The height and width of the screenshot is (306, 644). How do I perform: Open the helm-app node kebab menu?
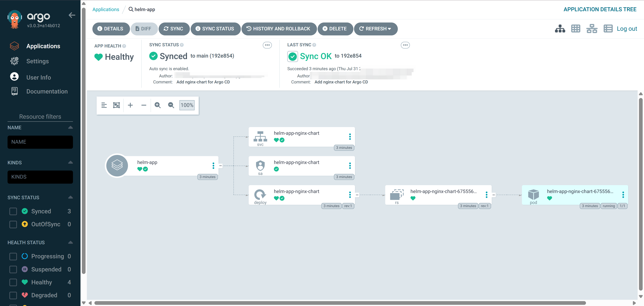coord(213,166)
